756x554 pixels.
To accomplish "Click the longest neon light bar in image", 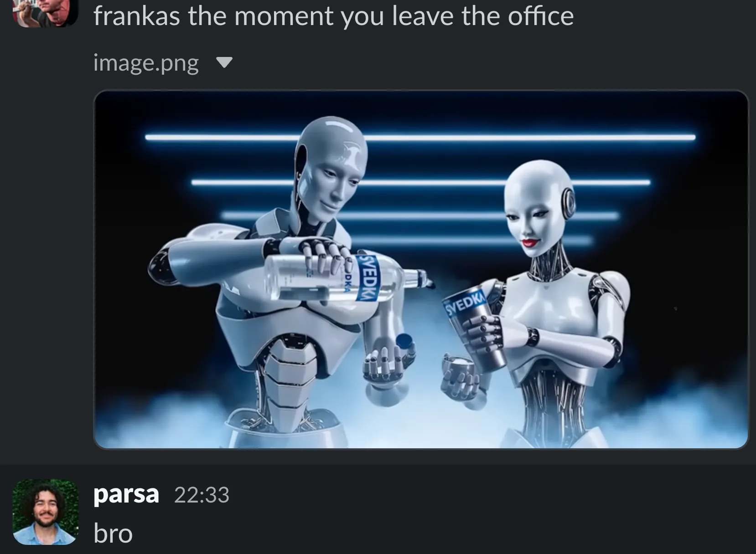I will 420,137.
